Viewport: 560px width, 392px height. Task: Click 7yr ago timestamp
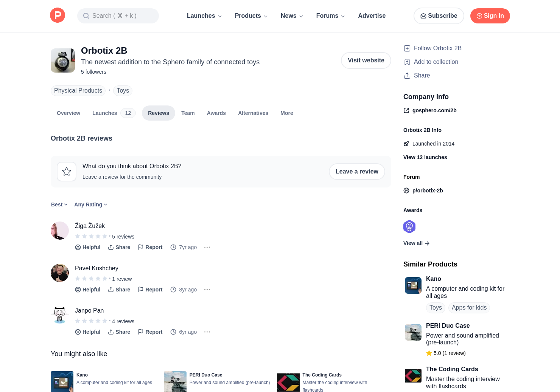click(x=184, y=247)
